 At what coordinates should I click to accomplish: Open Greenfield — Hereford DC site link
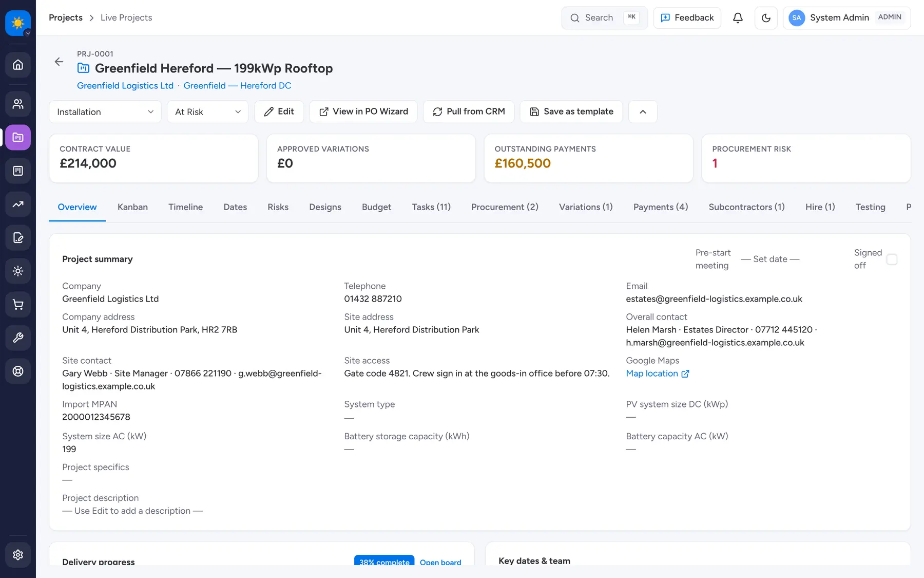click(237, 86)
